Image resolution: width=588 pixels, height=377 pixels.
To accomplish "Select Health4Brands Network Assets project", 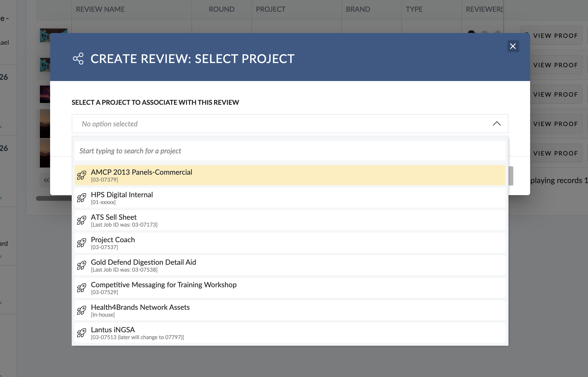I will coord(290,310).
